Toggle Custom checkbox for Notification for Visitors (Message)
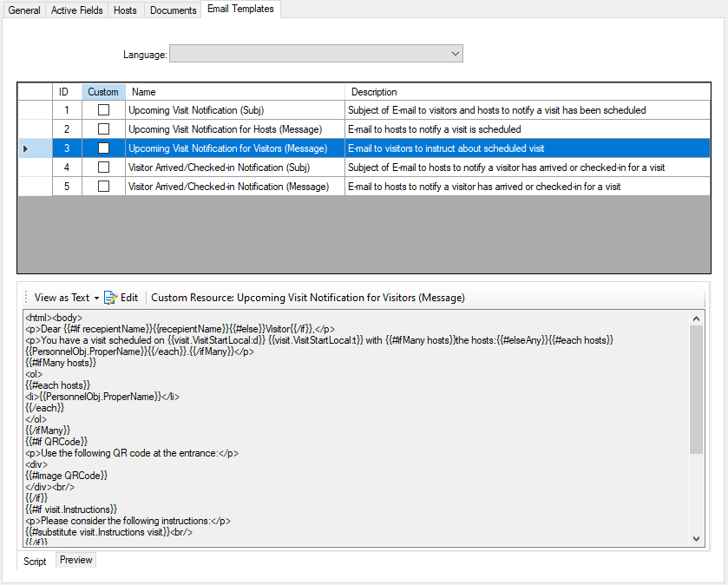The height and width of the screenshot is (585, 728). [x=103, y=148]
